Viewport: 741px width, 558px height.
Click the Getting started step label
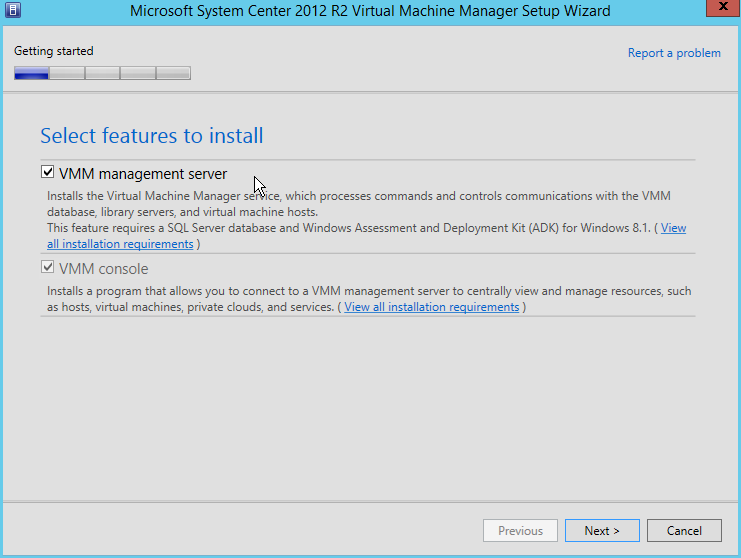point(53,51)
